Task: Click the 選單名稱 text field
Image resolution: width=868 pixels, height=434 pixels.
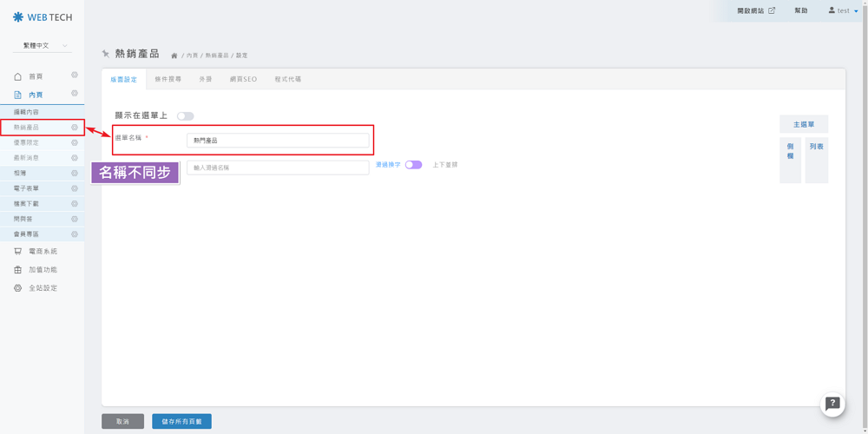Action: [x=278, y=140]
